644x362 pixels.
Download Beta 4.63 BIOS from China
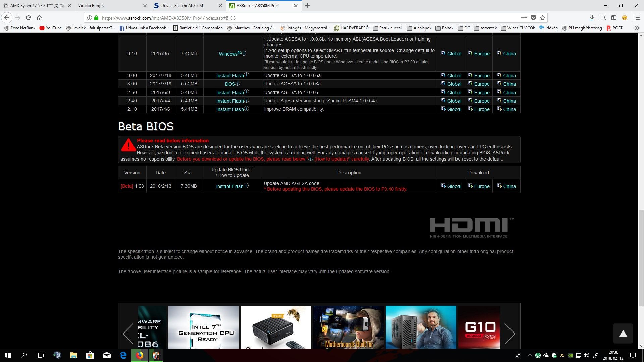(506, 186)
